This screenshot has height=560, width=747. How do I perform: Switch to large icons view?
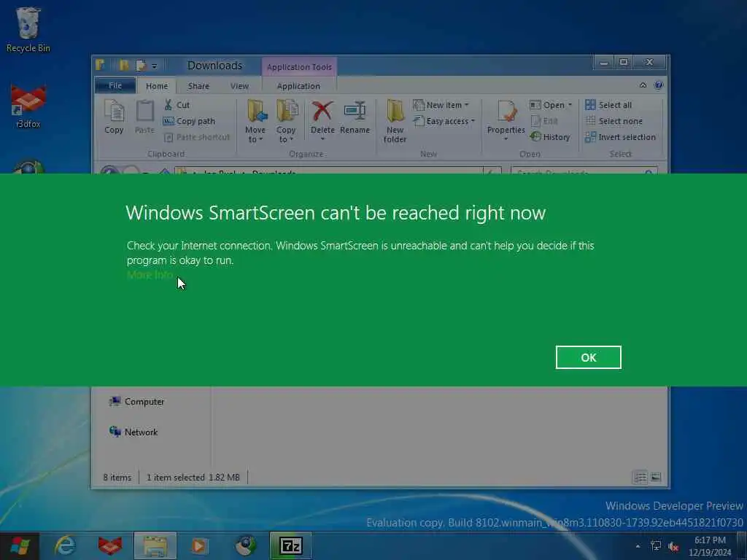656,477
